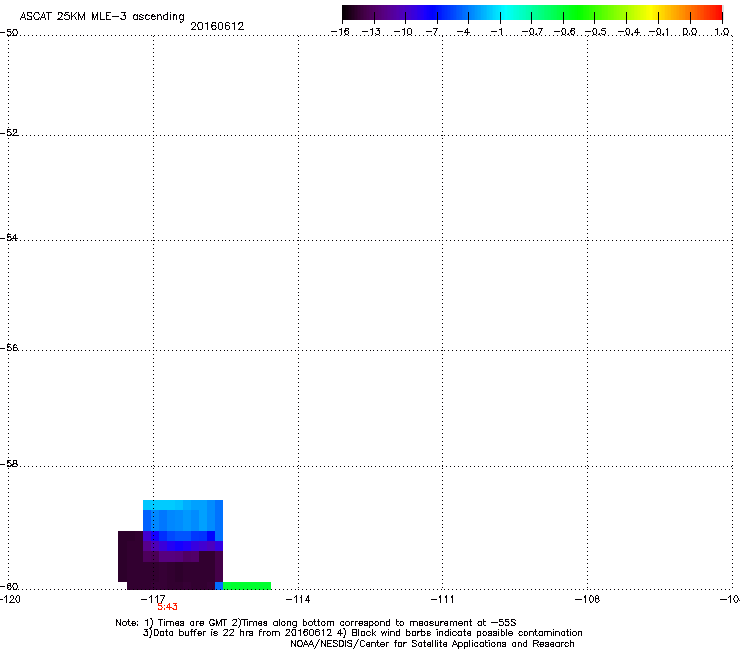Click the -54 latitude axis label

pos(9,238)
